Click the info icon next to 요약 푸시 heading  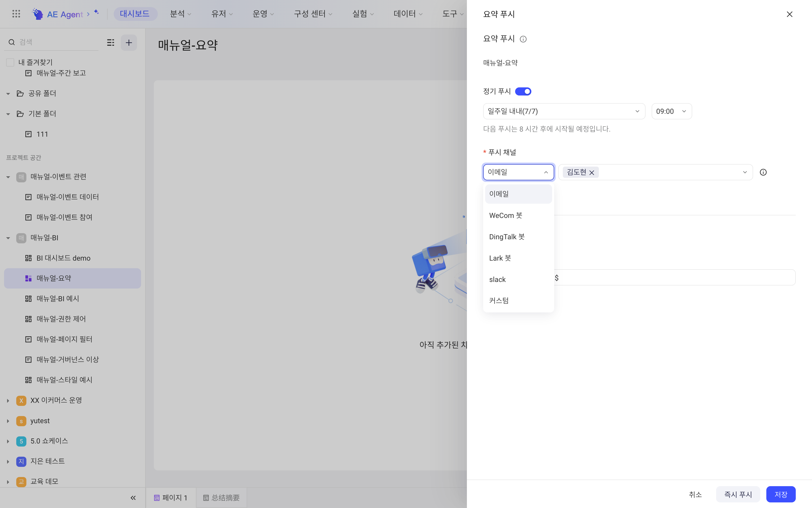pos(523,39)
